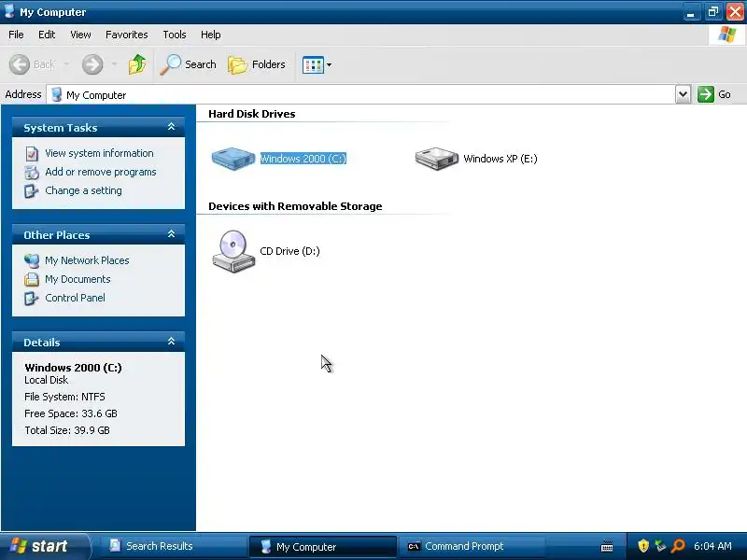The width and height of the screenshot is (747, 560).
Task: Open the Favorites menu
Action: 127,35
